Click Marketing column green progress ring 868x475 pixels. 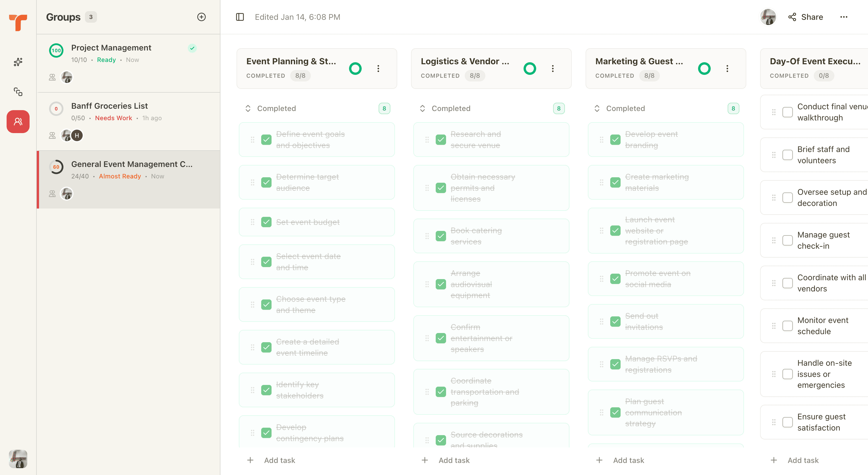[x=704, y=69]
